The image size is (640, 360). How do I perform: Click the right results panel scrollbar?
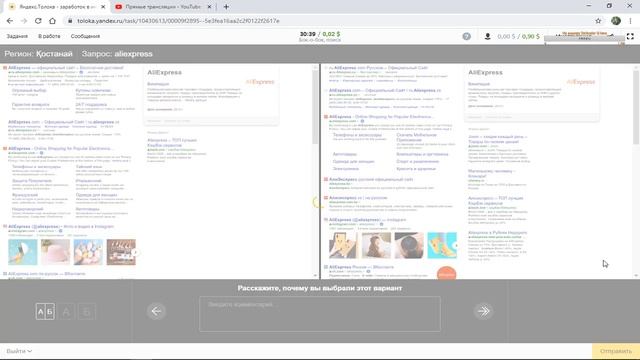pos(636,107)
